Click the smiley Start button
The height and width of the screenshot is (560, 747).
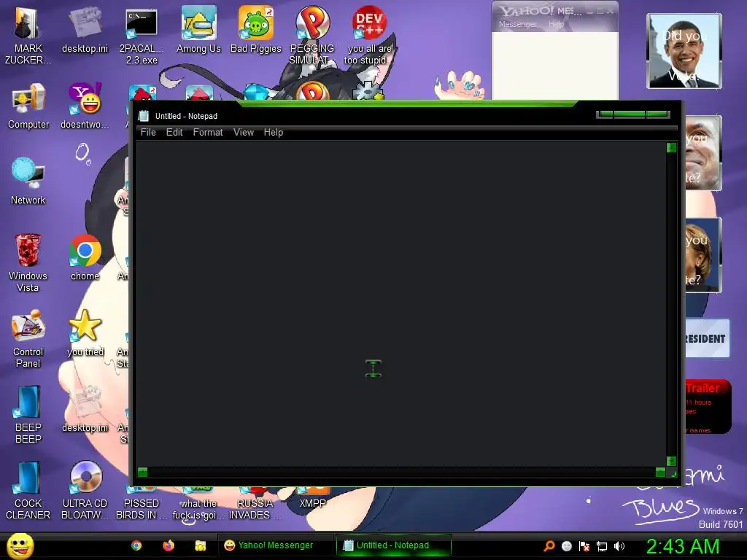coord(20,546)
